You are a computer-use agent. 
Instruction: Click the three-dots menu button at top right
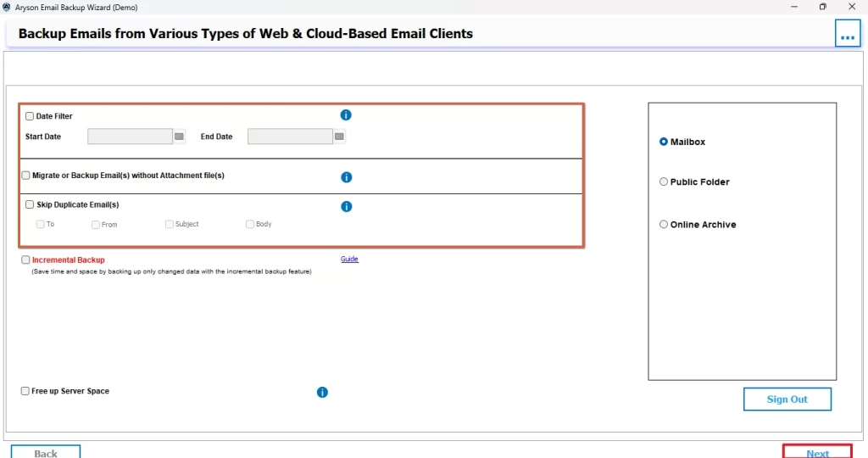[847, 34]
